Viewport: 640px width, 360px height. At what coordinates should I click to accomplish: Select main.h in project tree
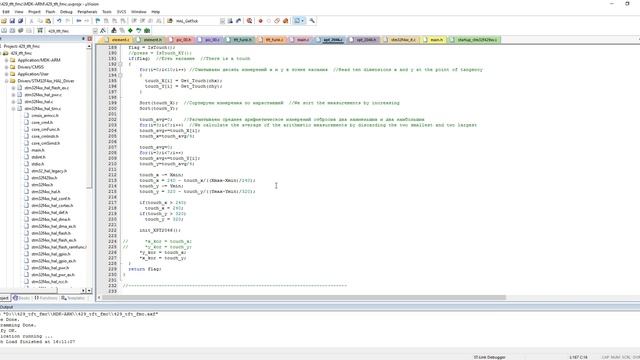(38, 150)
